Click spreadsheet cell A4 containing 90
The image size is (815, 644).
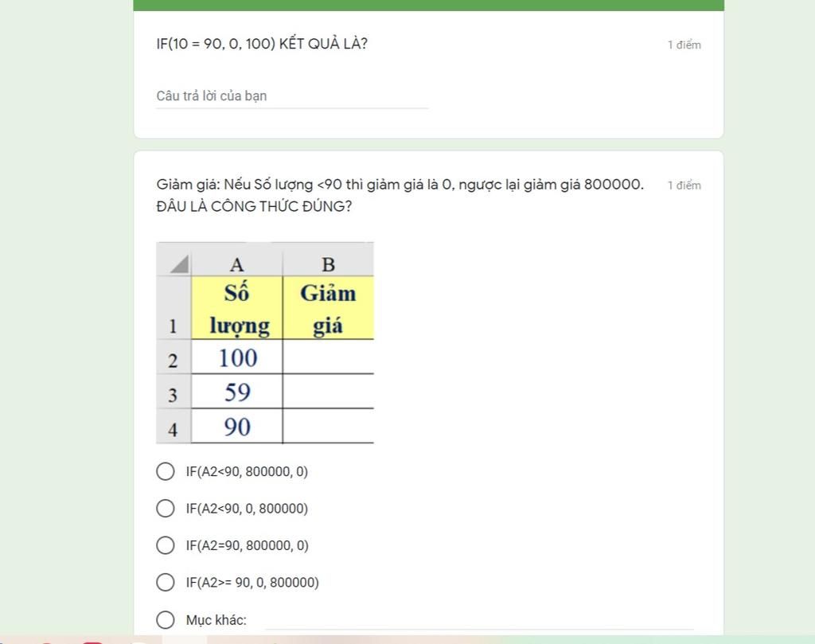pyautogui.click(x=237, y=427)
